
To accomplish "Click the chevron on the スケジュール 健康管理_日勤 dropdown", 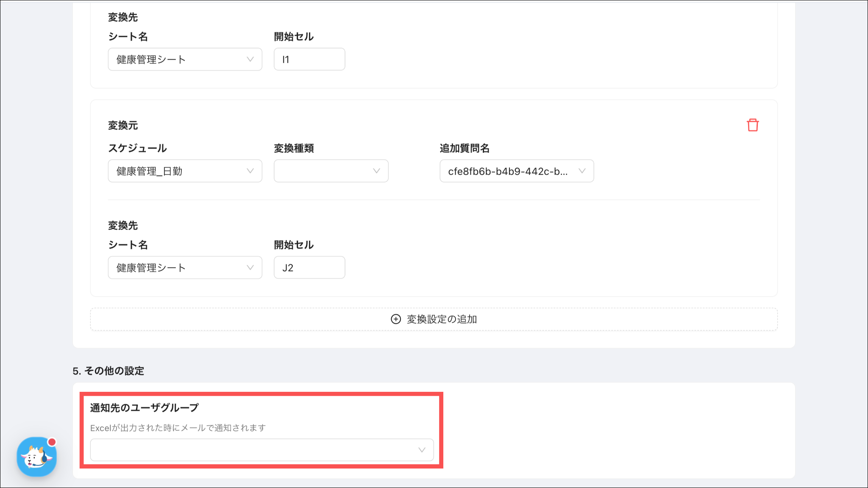I will (x=250, y=171).
